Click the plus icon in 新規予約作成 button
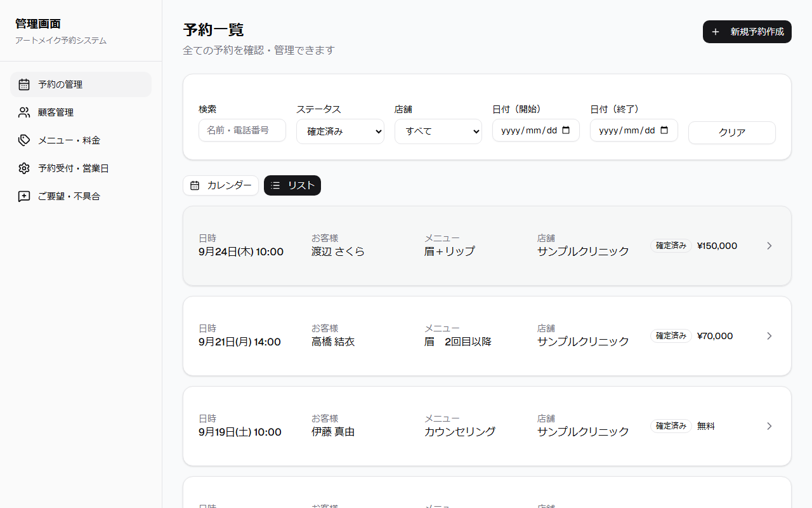 point(716,32)
